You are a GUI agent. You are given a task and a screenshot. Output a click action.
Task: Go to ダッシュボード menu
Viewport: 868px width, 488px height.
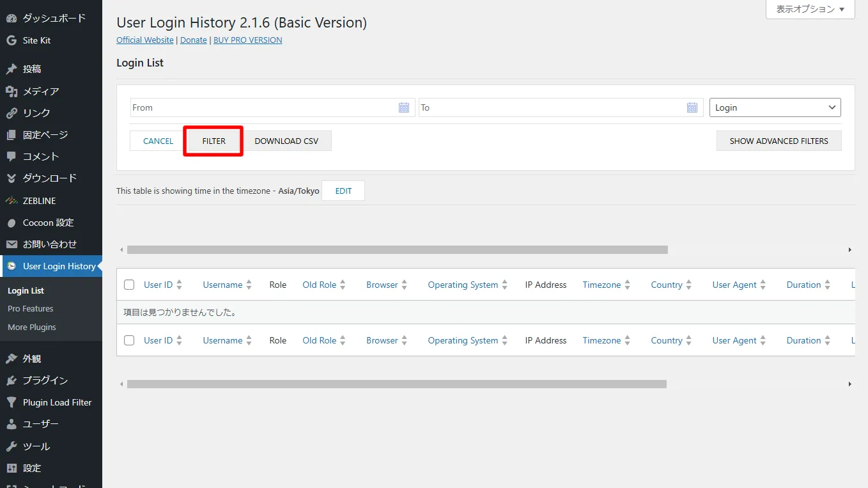coord(51,19)
